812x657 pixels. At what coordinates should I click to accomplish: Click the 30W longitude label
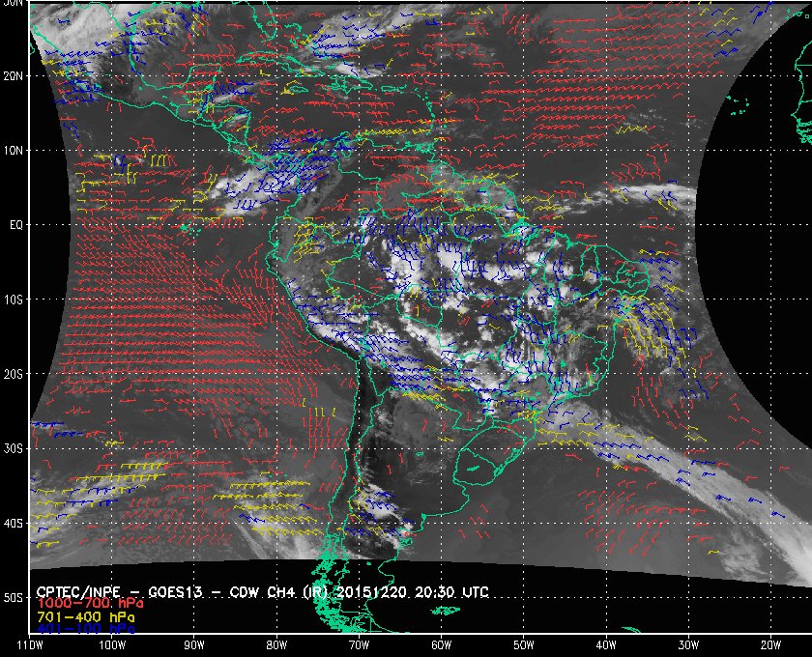tap(688, 645)
